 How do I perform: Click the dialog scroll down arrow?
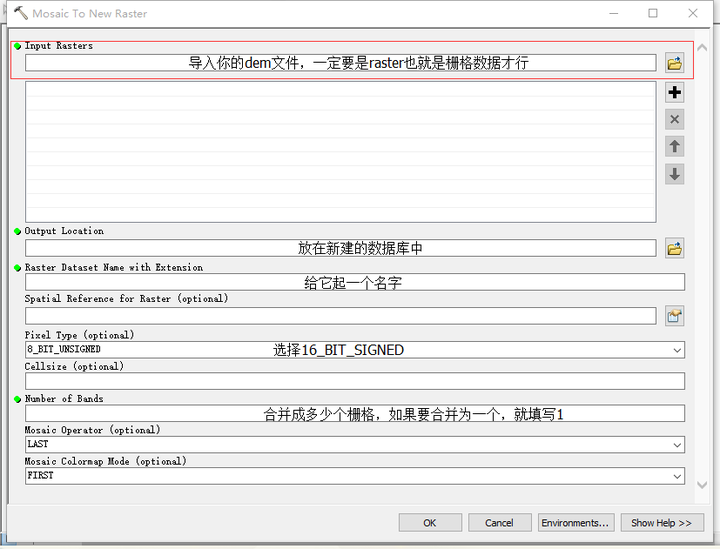pos(702,485)
